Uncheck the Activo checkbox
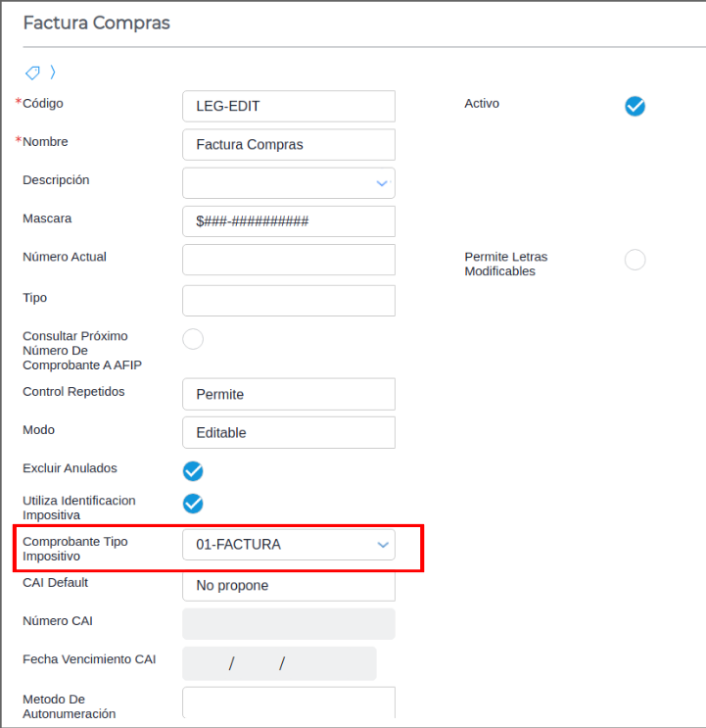Screen dimensions: 706x728 coord(635,106)
